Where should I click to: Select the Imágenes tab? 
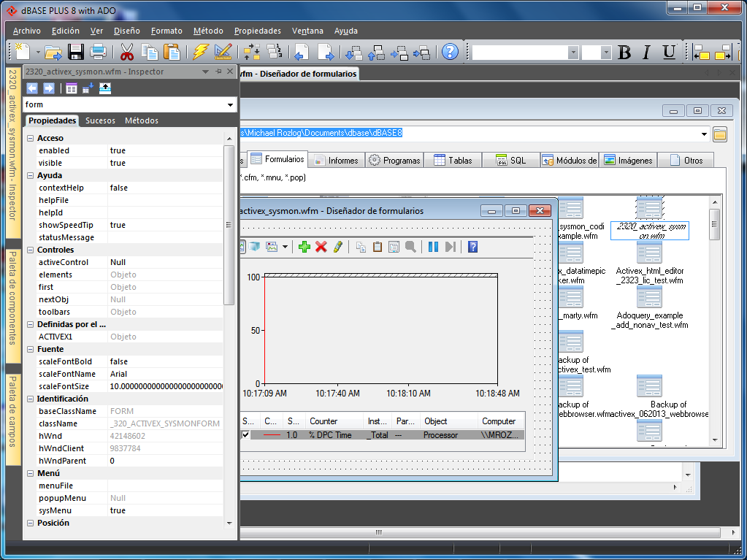tap(628, 161)
